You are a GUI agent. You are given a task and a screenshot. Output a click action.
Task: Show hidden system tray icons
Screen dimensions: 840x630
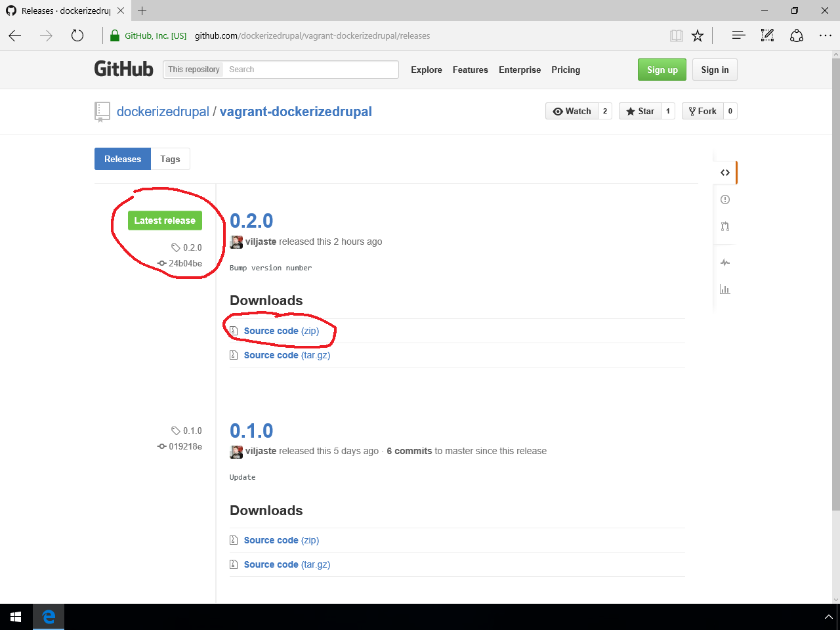[x=829, y=617]
